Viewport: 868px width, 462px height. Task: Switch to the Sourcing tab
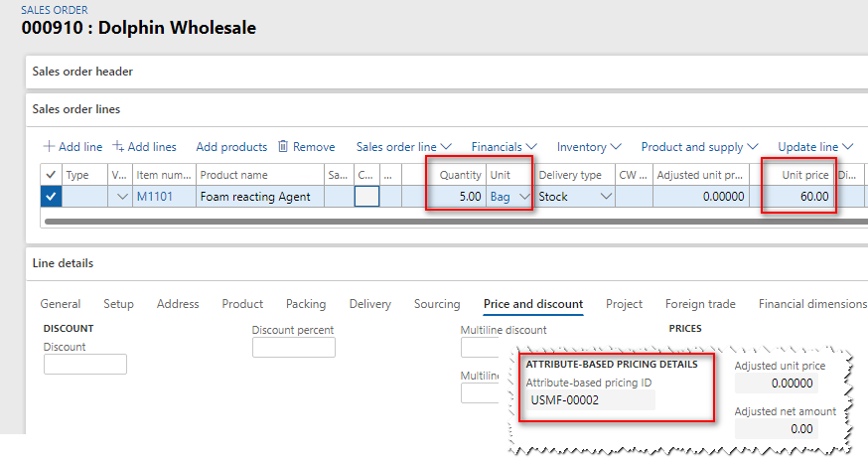(x=437, y=304)
